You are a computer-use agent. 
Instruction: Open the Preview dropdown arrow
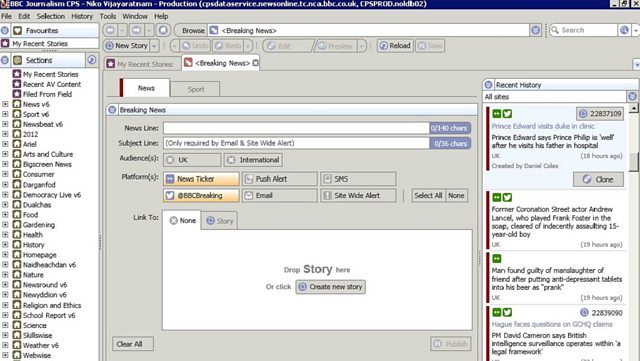coord(361,46)
